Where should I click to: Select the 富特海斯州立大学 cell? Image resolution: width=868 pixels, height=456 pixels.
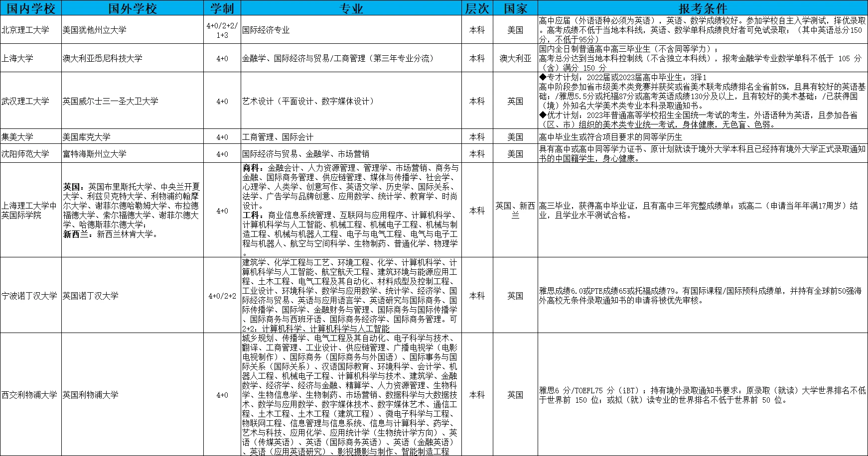click(x=95, y=154)
